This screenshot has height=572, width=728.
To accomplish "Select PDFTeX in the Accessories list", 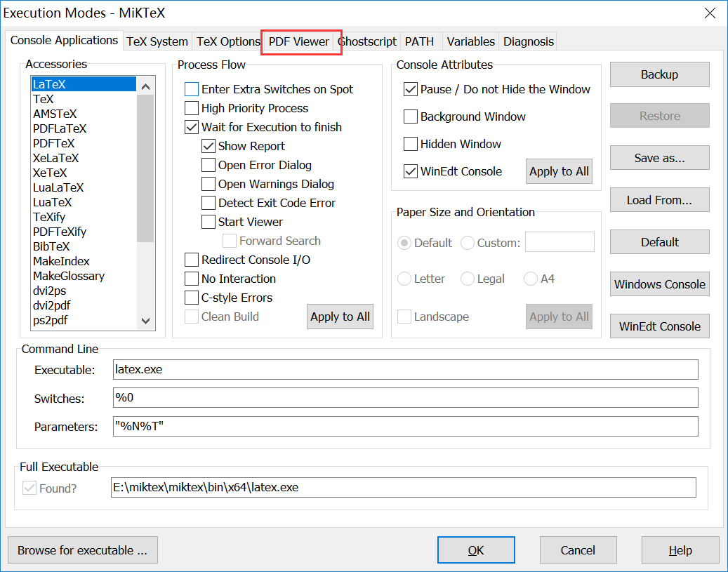I will 84,143.
